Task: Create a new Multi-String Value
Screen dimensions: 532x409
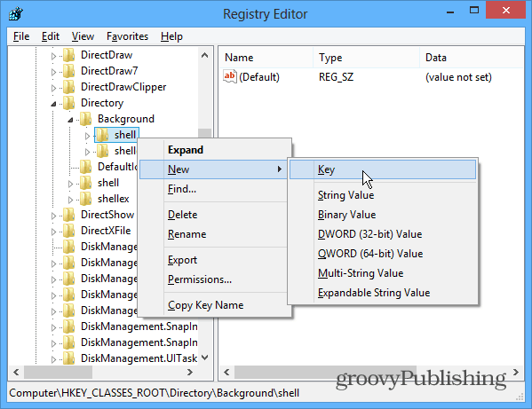Action: (383, 273)
